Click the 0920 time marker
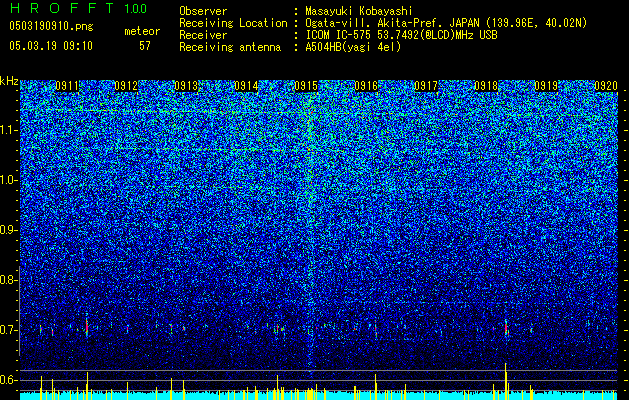This screenshot has width=629, height=400. [x=606, y=86]
